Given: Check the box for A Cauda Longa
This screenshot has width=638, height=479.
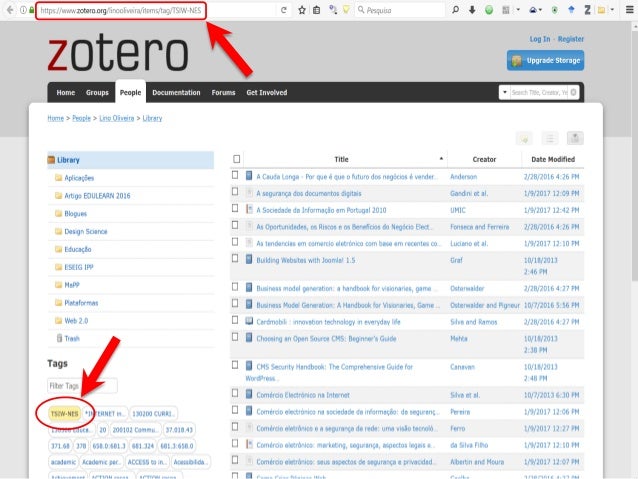Looking at the screenshot, I should [x=235, y=175].
